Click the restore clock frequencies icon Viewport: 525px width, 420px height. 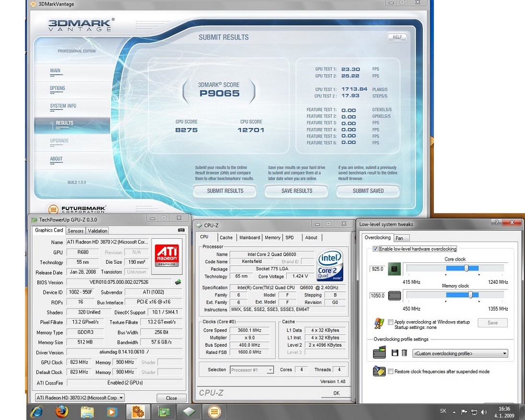point(379,371)
